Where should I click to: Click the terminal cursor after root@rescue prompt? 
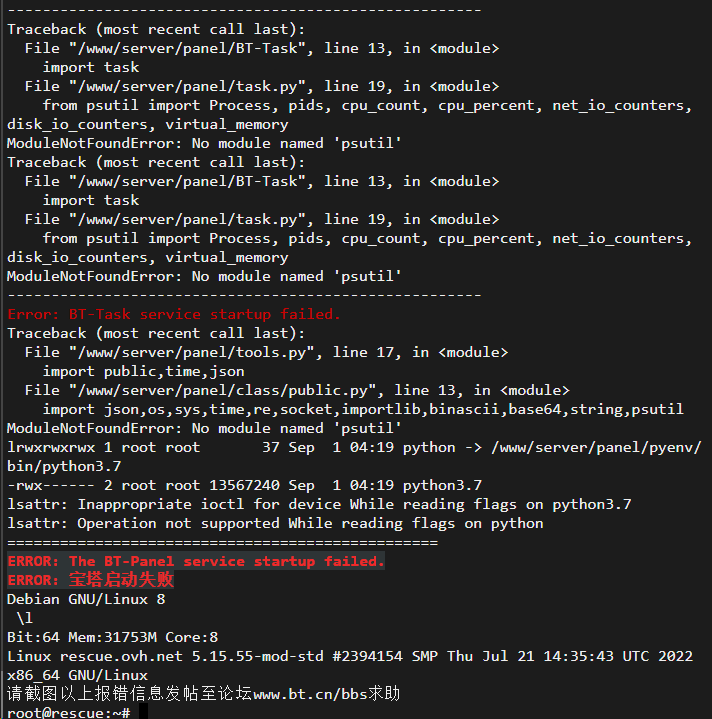coord(144,712)
